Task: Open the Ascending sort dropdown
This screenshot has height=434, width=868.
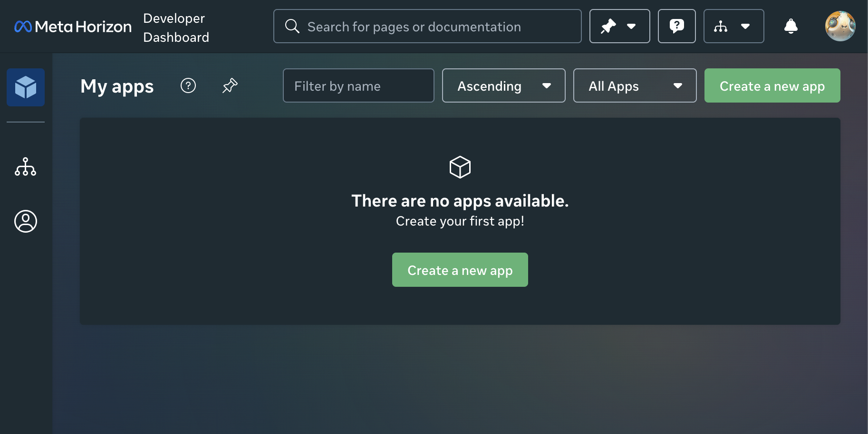Action: click(x=503, y=85)
